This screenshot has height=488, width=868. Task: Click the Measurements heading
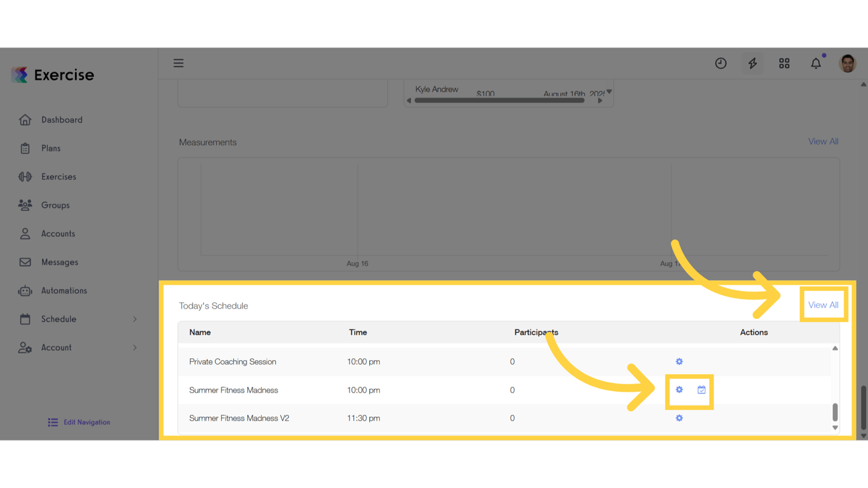pos(208,142)
